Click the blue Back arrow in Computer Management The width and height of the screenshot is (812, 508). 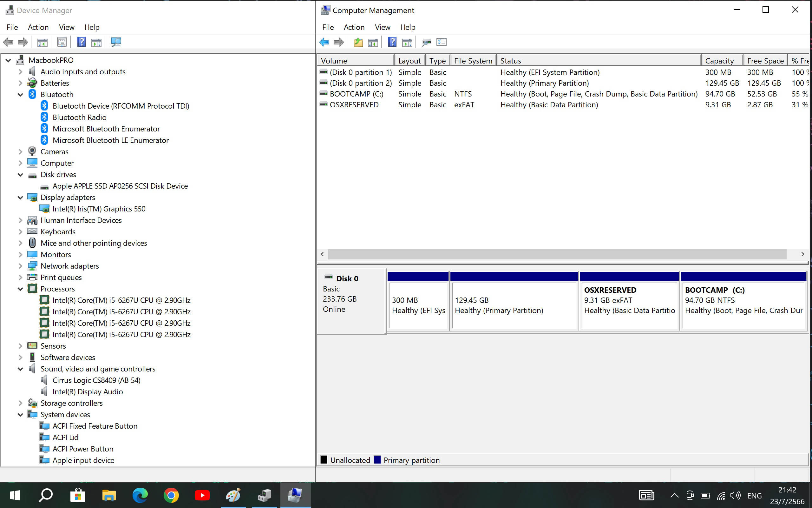[x=324, y=42]
